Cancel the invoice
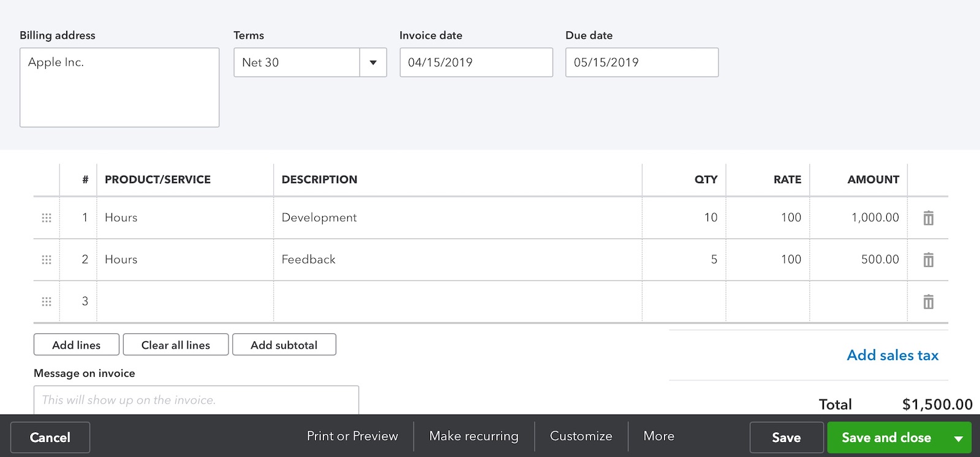Screen dimensions: 980x457 tap(50, 437)
